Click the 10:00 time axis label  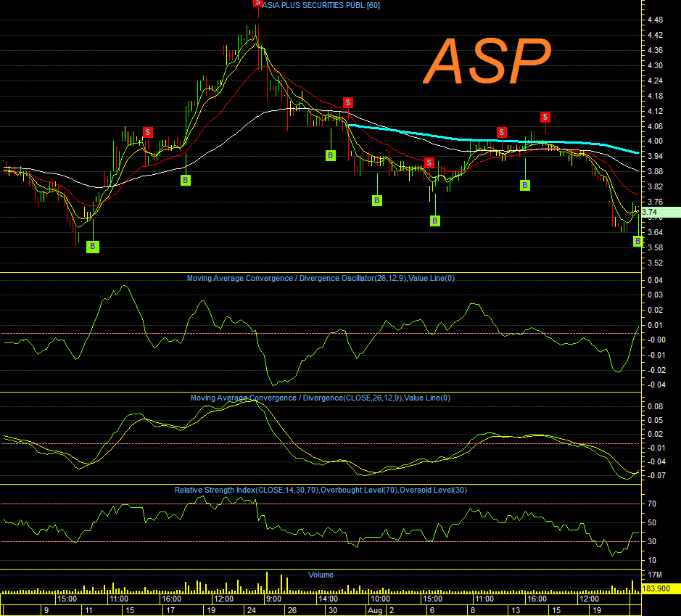point(380,599)
